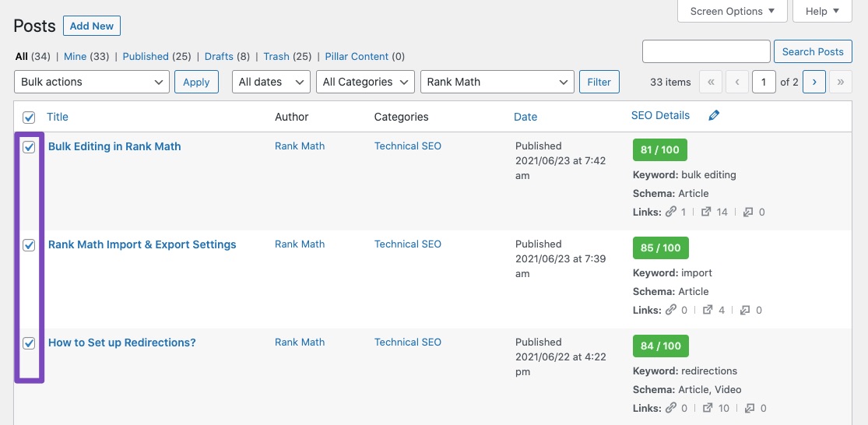Click the search posts input field
This screenshot has width=868, height=425.
(706, 51)
